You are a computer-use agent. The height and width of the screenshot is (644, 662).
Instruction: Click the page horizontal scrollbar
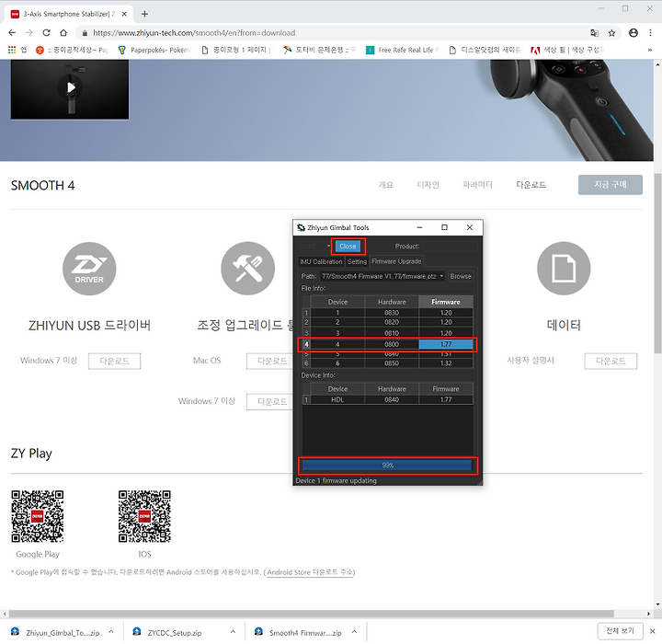tap(311, 614)
